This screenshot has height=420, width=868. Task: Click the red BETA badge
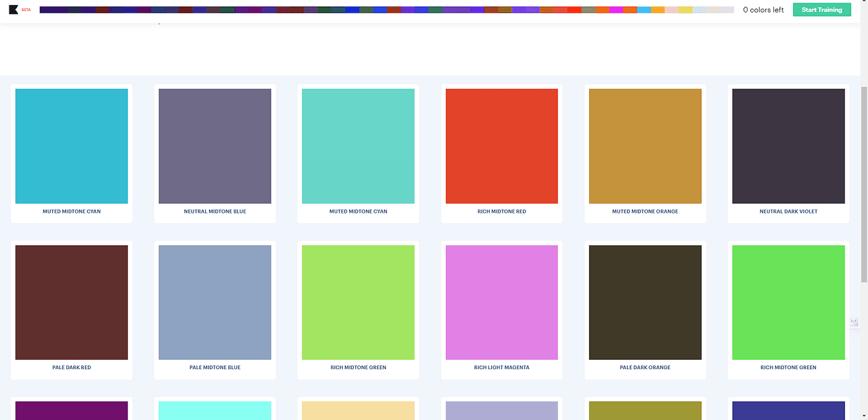pyautogui.click(x=25, y=9)
